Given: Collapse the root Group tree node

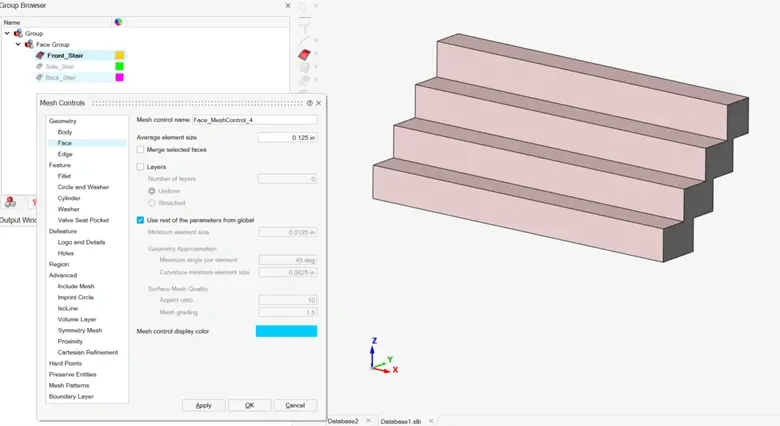Looking at the screenshot, I should [x=7, y=33].
